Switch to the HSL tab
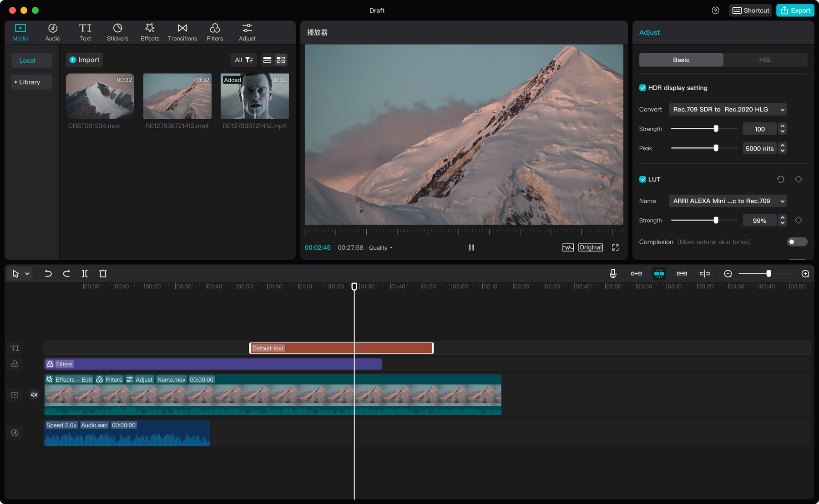 (x=765, y=60)
